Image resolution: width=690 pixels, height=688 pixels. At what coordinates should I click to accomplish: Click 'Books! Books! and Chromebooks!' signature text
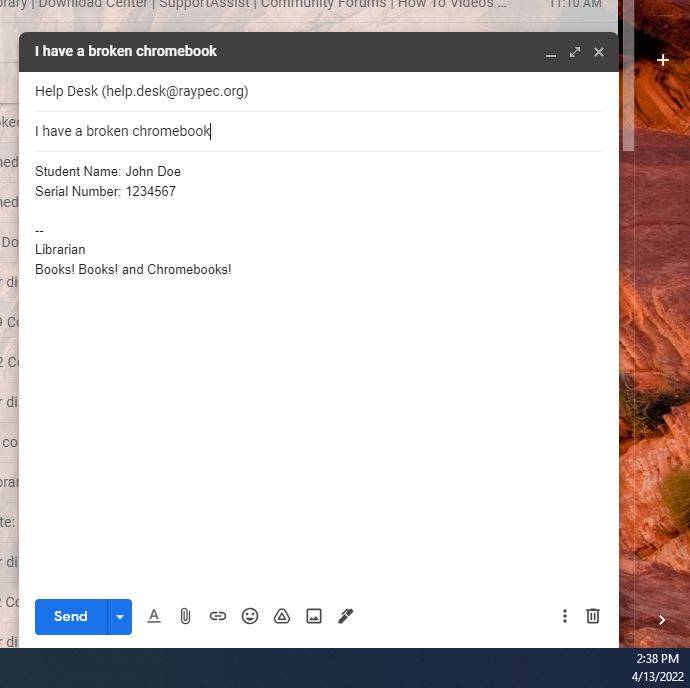[133, 269]
